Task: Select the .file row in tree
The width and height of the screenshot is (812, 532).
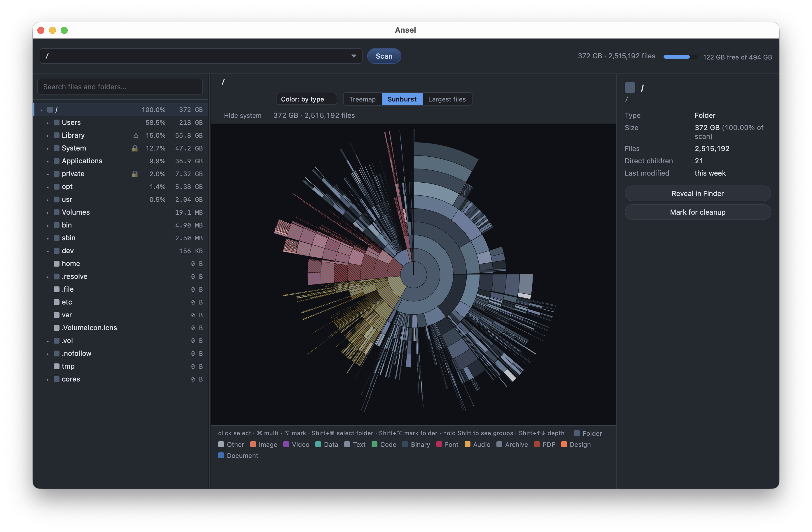Action: [x=120, y=289]
